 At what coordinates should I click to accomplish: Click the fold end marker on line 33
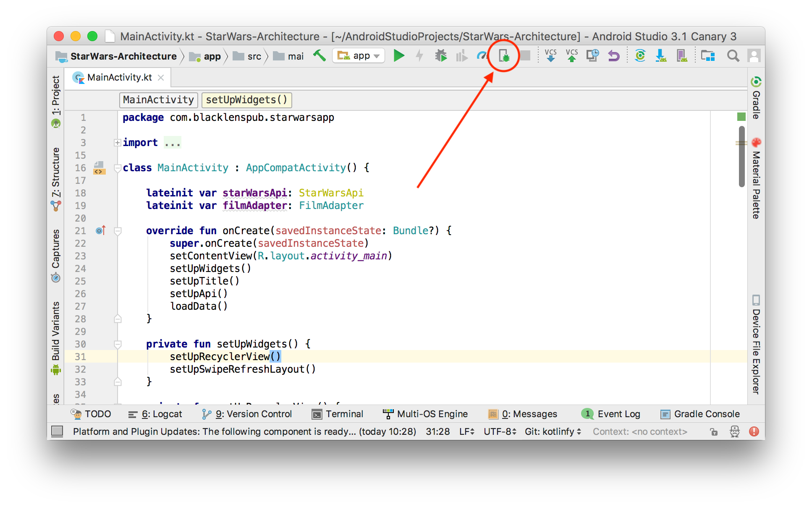(118, 382)
